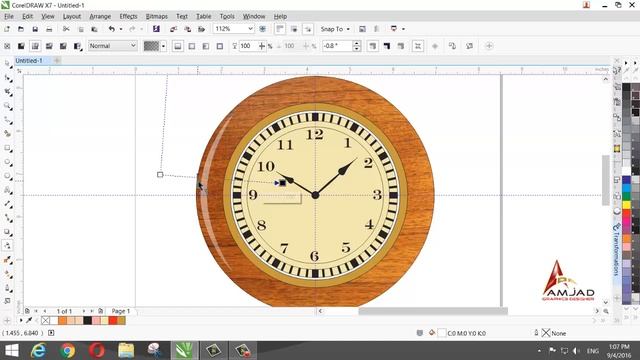
Task: Open the File menu
Action: pos(9,16)
